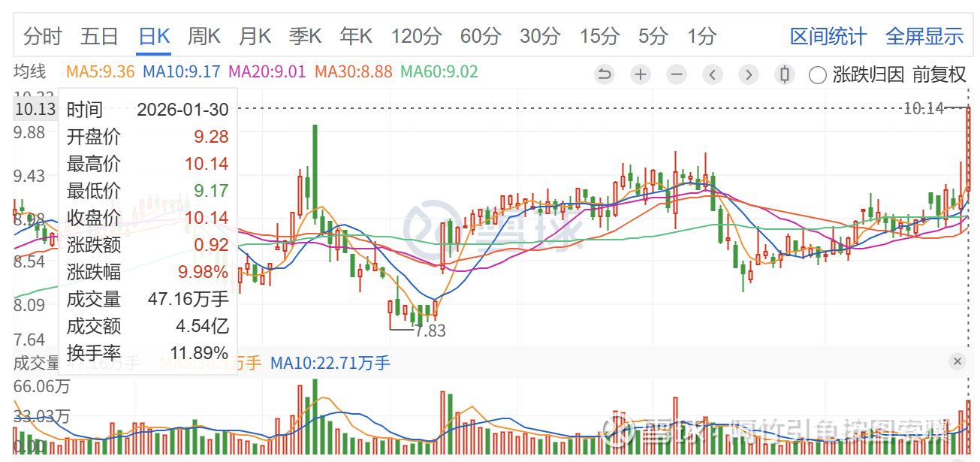
Task: Select the 月K tab
Action: (255, 36)
